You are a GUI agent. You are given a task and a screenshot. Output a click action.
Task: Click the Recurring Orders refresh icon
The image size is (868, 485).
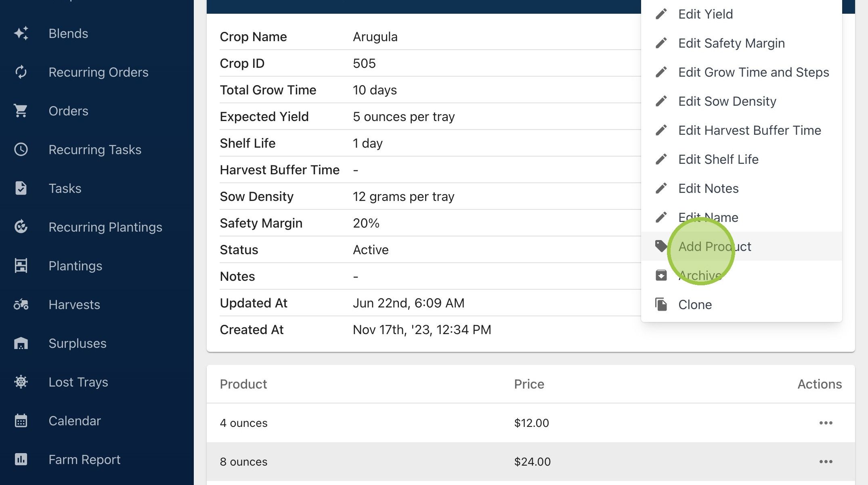click(21, 72)
